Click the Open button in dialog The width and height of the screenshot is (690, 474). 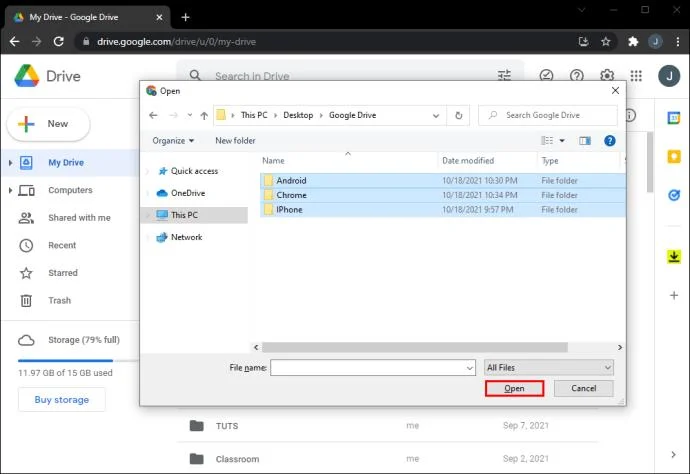pyautogui.click(x=514, y=389)
